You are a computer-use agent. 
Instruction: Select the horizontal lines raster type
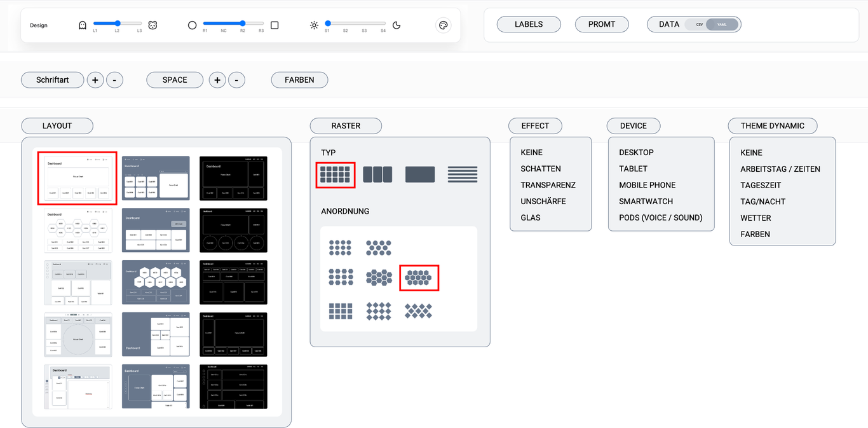[462, 174]
